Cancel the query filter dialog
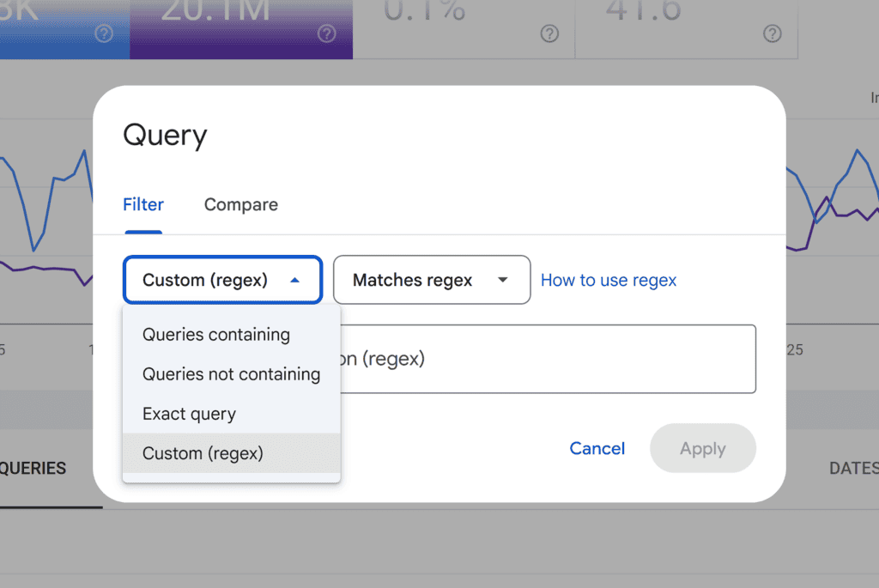Viewport: 879px width, 588px height. click(597, 448)
